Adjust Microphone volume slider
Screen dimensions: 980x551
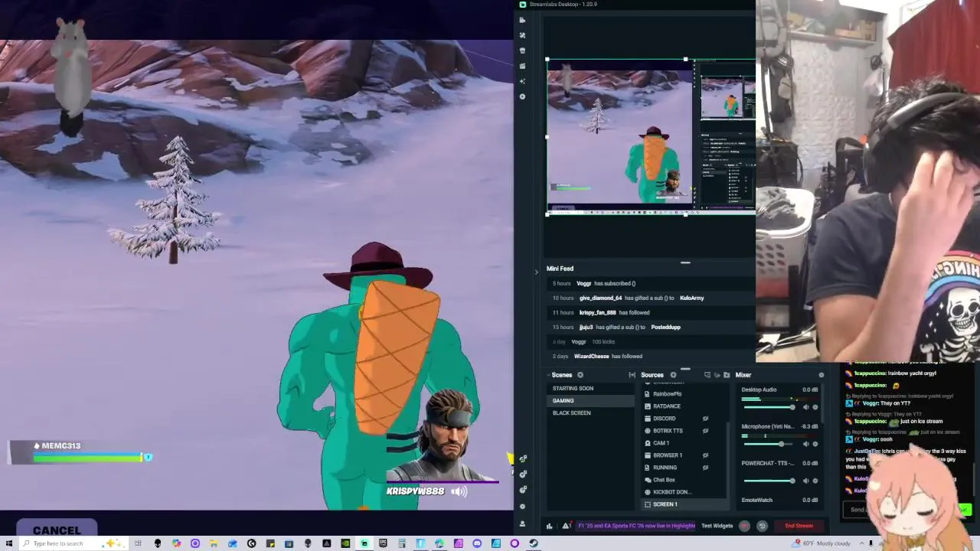click(x=769, y=444)
